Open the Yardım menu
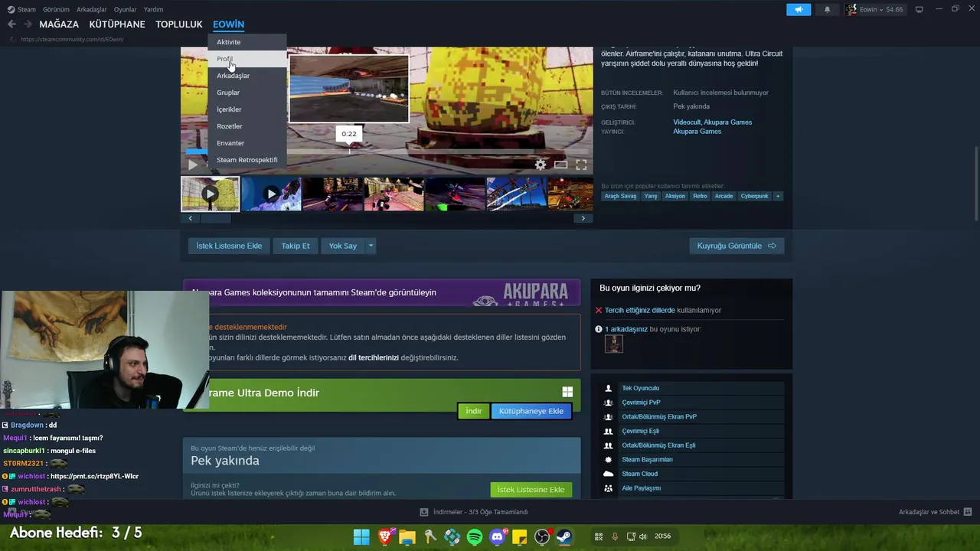Screen dimensions: 980x551 click(153, 9)
